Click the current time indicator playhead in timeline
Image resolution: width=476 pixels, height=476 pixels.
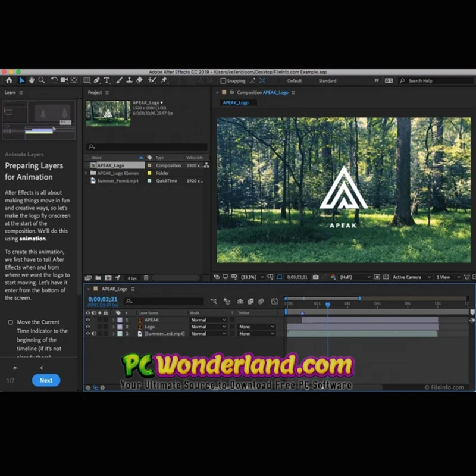[x=328, y=305]
